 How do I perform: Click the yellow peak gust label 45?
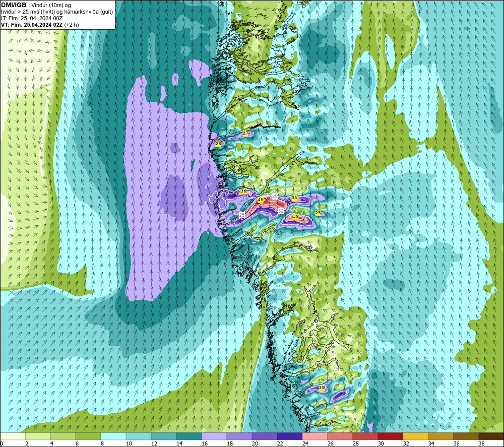[261, 200]
